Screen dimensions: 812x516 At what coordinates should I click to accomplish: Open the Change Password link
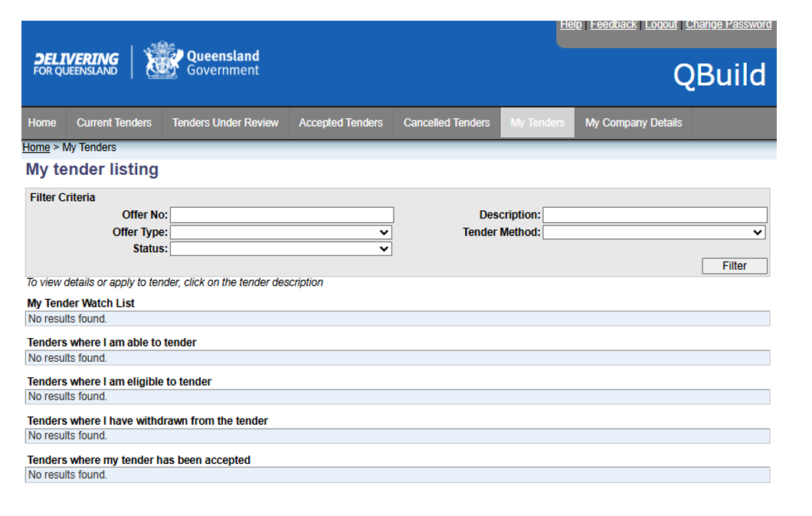728,25
